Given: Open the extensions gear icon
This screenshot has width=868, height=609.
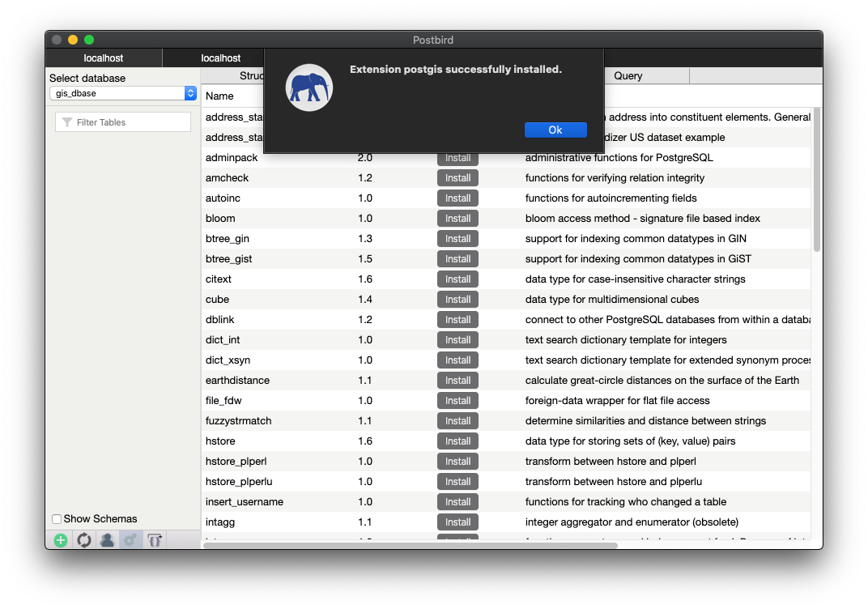Looking at the screenshot, I should (130, 540).
